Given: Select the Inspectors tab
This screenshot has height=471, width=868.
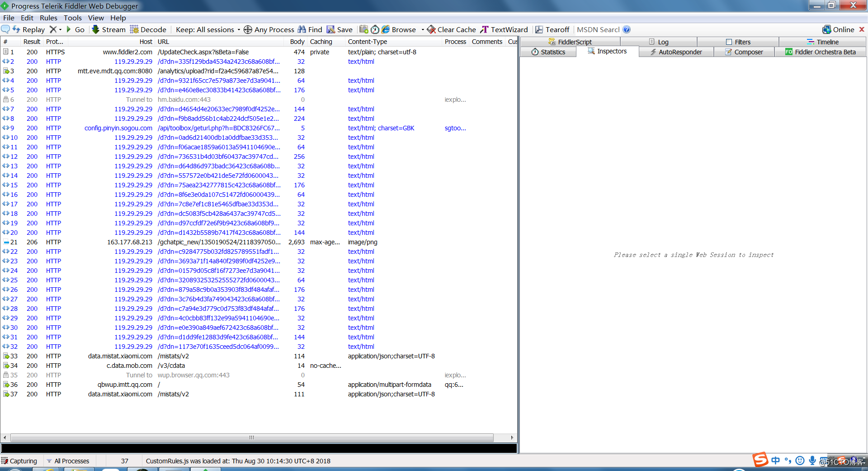Looking at the screenshot, I should point(607,51).
